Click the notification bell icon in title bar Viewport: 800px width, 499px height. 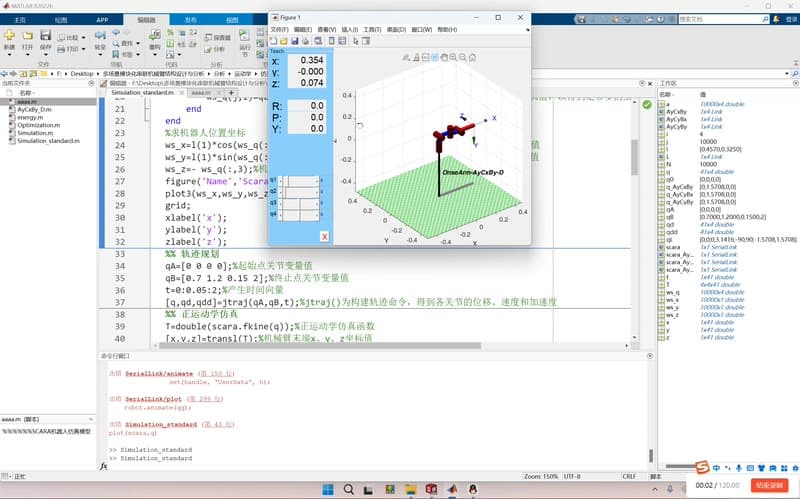click(x=776, y=19)
